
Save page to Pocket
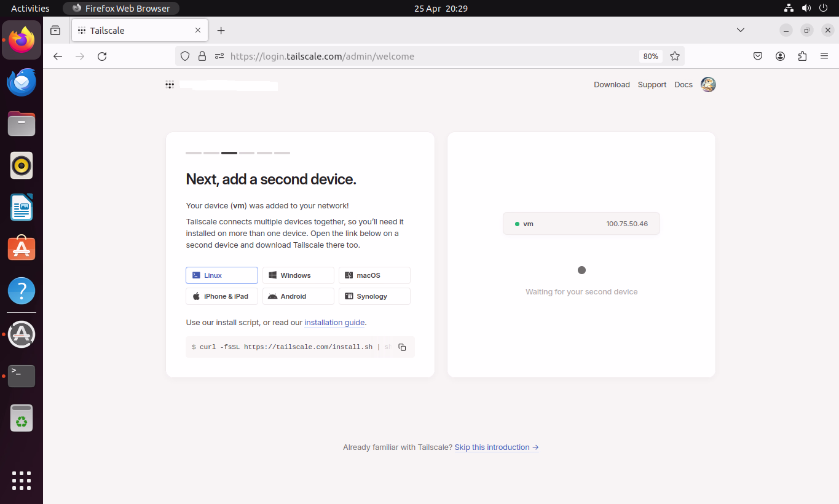point(758,56)
